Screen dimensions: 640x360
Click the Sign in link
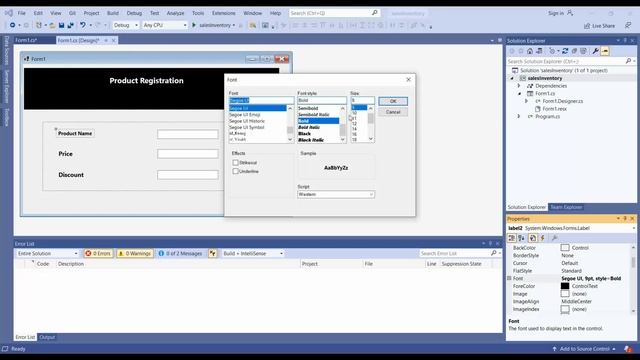[x=556, y=13]
